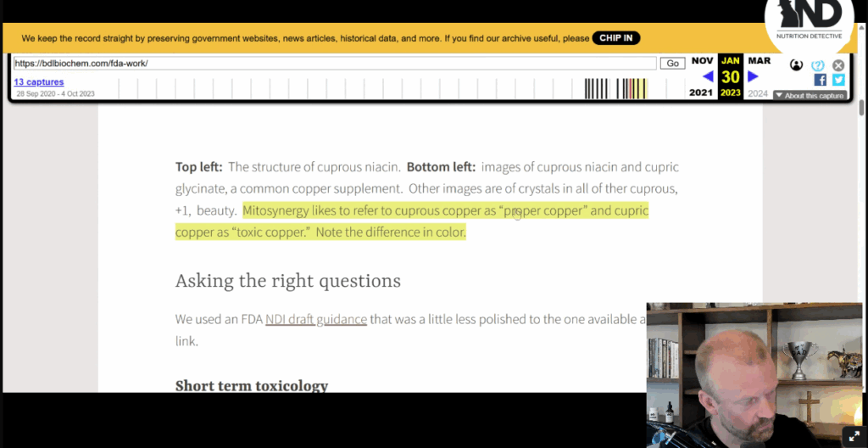Image resolution: width=868 pixels, height=448 pixels.
Task: Click the 28 Sep 2020 - 4 Oct 2023 date range
Action: (55, 93)
